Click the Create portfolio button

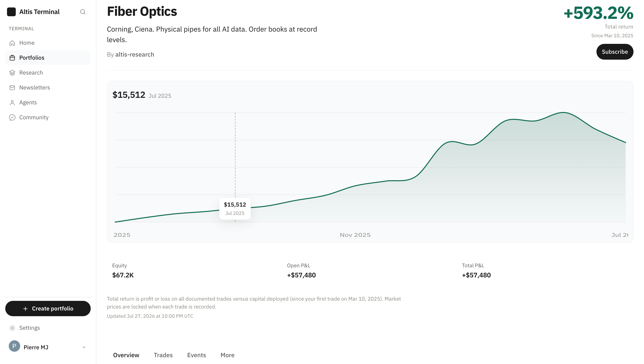pos(48,309)
